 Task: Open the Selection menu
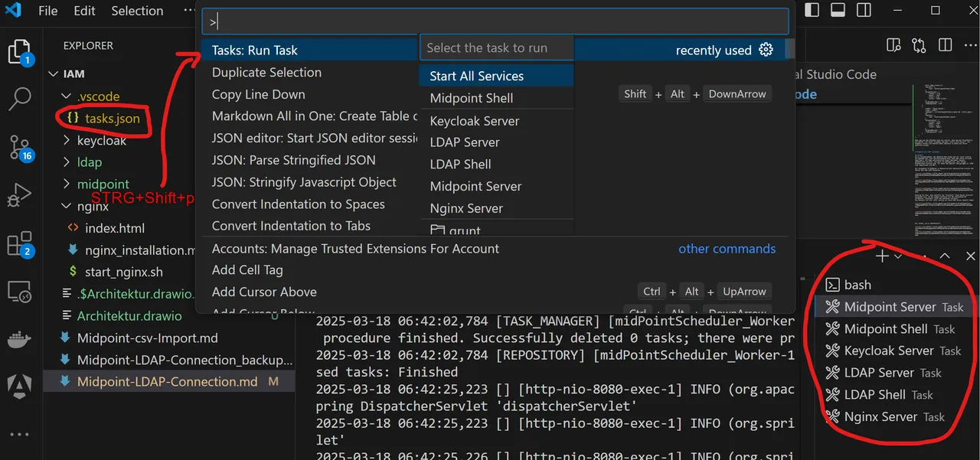137,11
